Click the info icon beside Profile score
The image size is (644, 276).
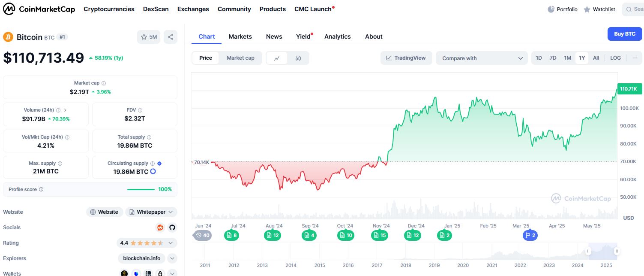(41, 189)
